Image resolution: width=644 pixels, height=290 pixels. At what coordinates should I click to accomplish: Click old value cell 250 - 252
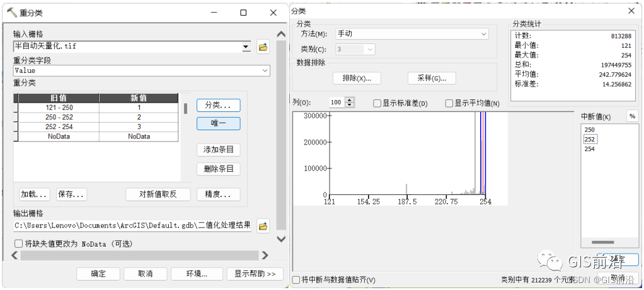pyautogui.click(x=59, y=117)
